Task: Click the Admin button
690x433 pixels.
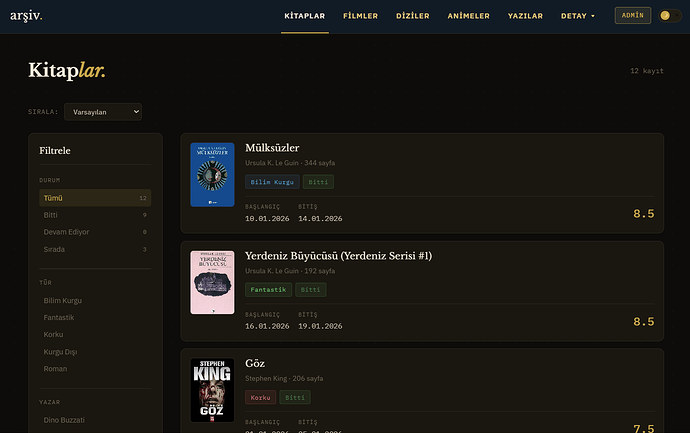Action: pyautogui.click(x=633, y=16)
